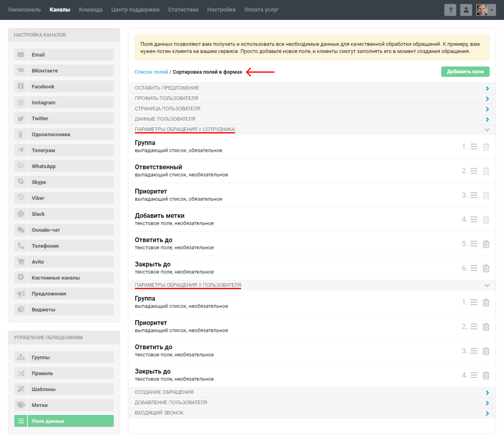
Task: Open the Добавить метки field row
Action: (312, 219)
